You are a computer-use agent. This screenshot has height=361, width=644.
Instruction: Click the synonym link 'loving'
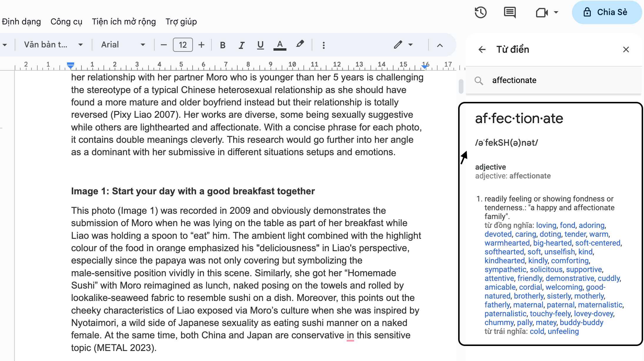point(546,225)
